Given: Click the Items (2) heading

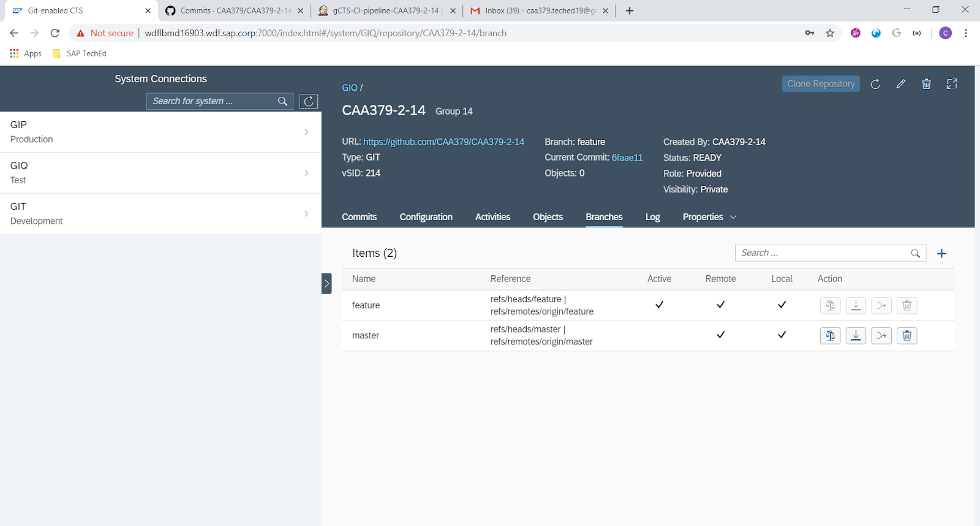Looking at the screenshot, I should coord(374,253).
